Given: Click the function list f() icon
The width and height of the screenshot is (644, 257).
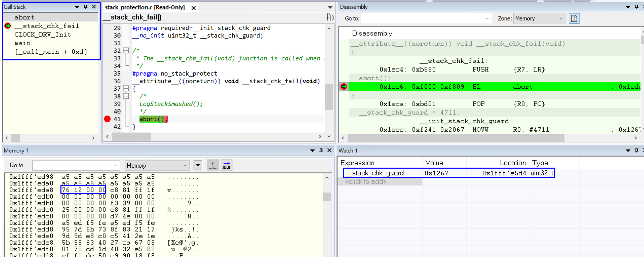Looking at the screenshot, I should click(330, 17).
